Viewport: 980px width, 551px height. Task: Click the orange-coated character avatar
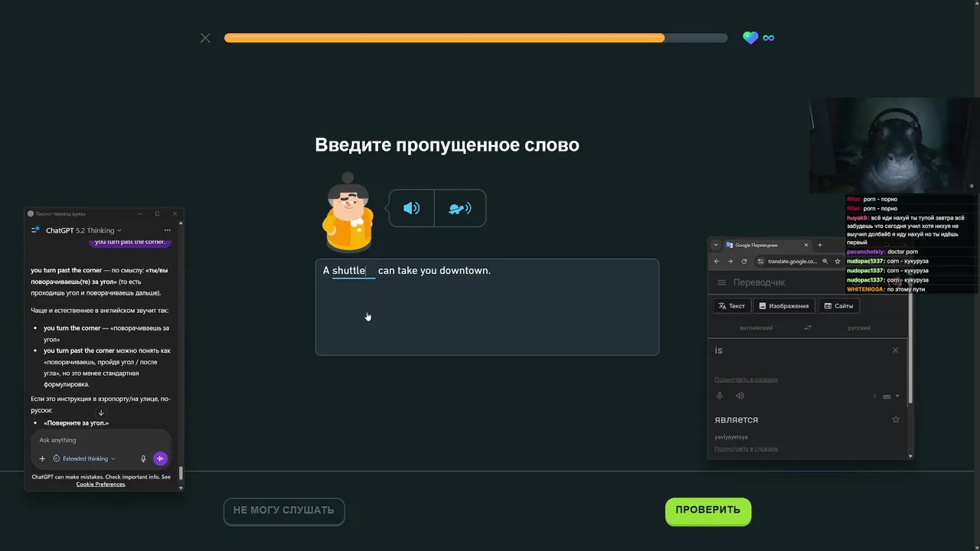[348, 213]
